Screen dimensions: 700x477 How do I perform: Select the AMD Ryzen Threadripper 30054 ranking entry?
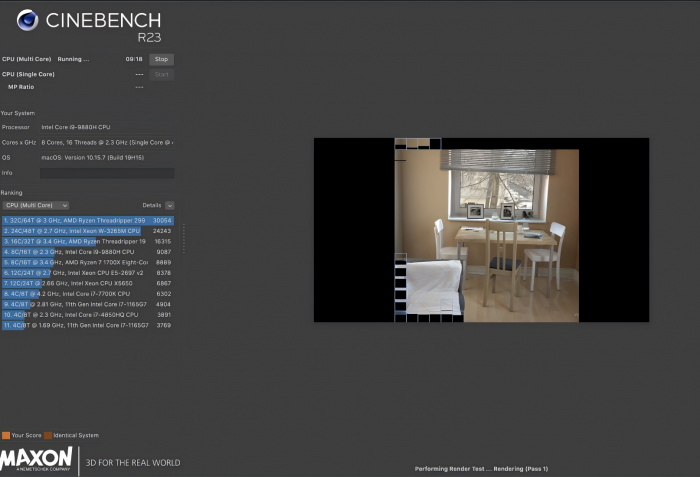point(87,220)
